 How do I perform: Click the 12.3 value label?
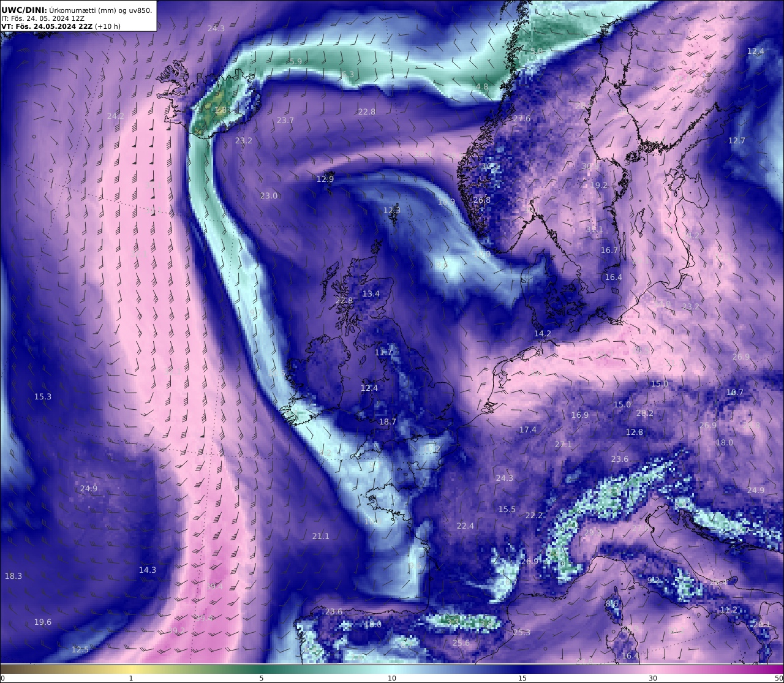point(392,211)
